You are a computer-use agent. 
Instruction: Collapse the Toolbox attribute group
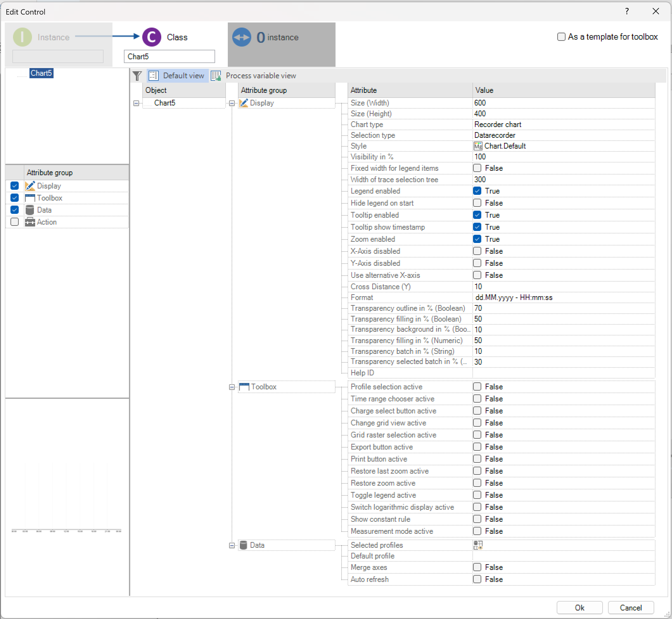click(232, 387)
